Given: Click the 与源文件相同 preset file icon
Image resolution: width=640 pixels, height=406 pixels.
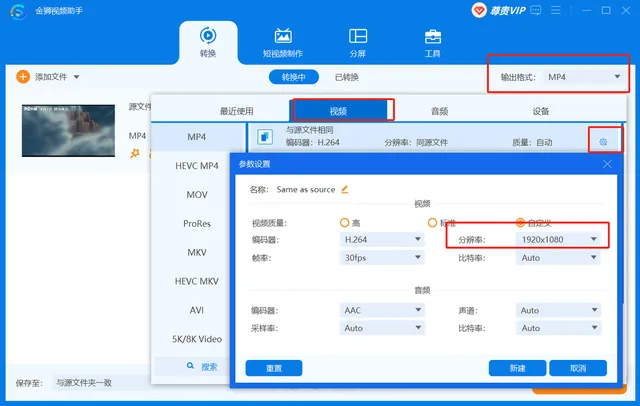Looking at the screenshot, I should coord(265,137).
